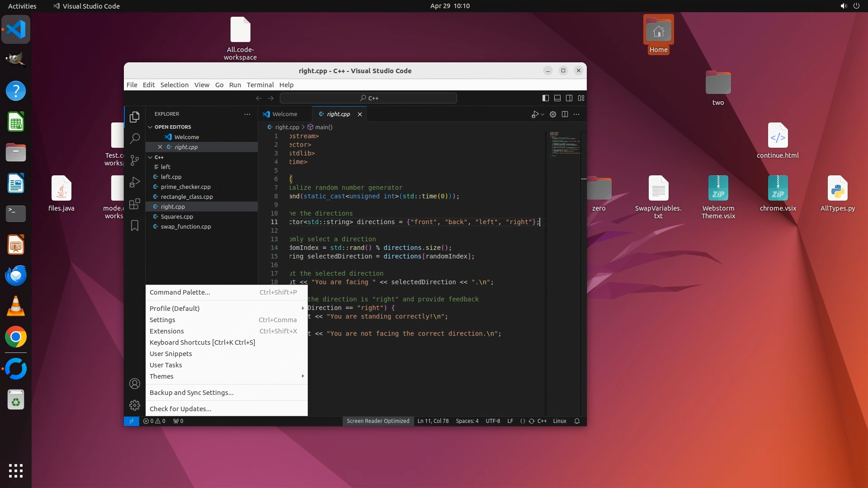Image resolution: width=868 pixels, height=488 pixels.
Task: Toggle the primary side bar layout button
Action: [546, 98]
